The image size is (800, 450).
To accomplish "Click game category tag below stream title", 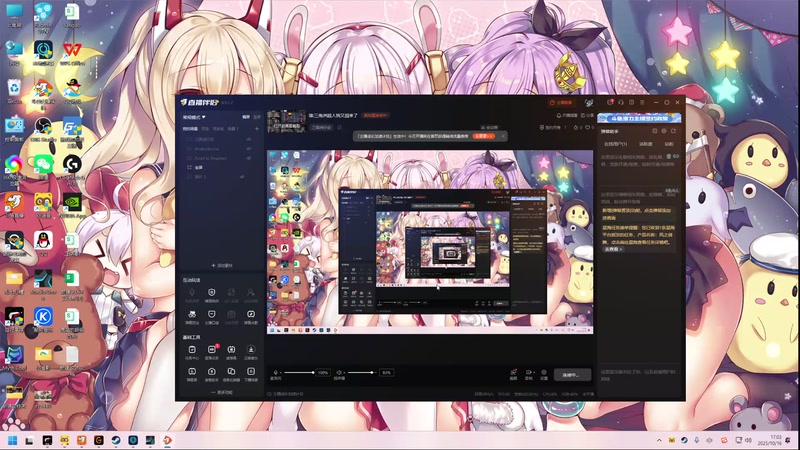I will [x=321, y=128].
